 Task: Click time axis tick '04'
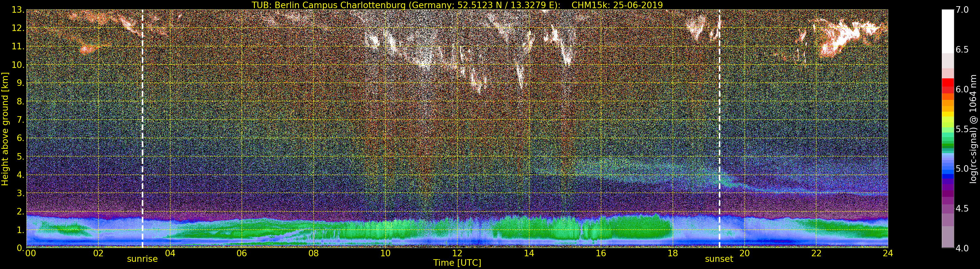tap(170, 253)
